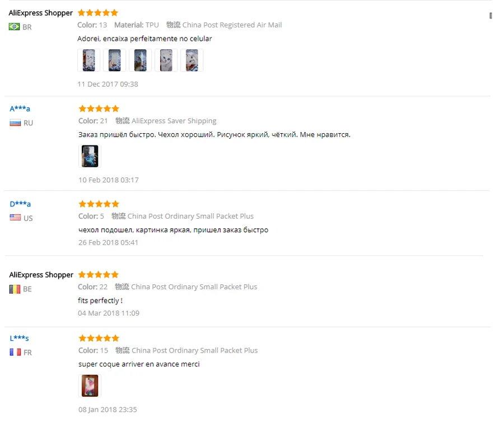Open the first photo in the Brazilian review
The height and width of the screenshot is (423, 504).
click(88, 60)
